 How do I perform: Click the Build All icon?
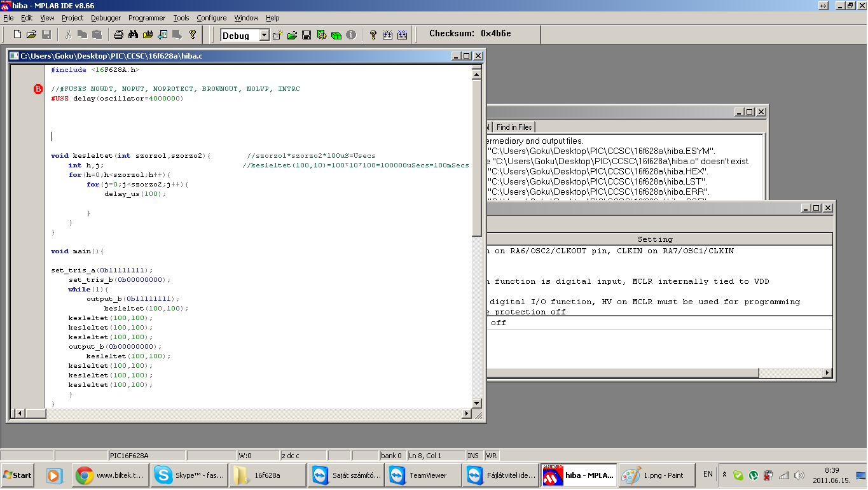tap(402, 35)
